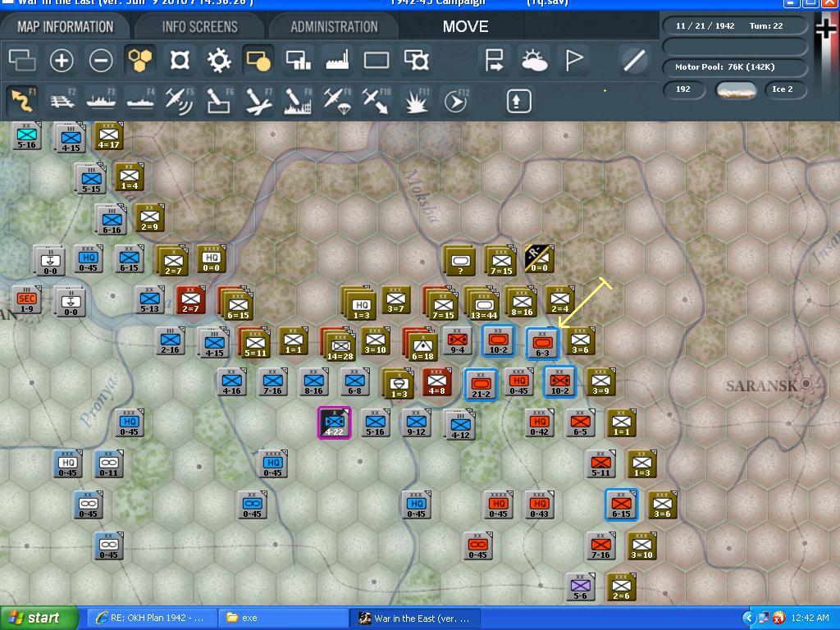
Task: Toggle the four-pointed square bracket icon
Action: (x=180, y=60)
